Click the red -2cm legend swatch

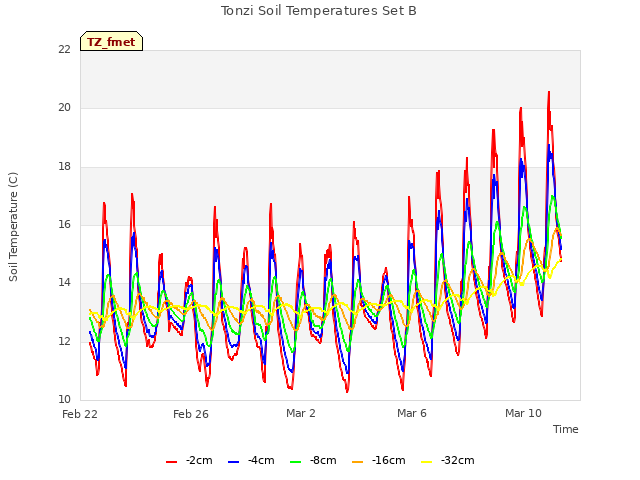click(171, 462)
